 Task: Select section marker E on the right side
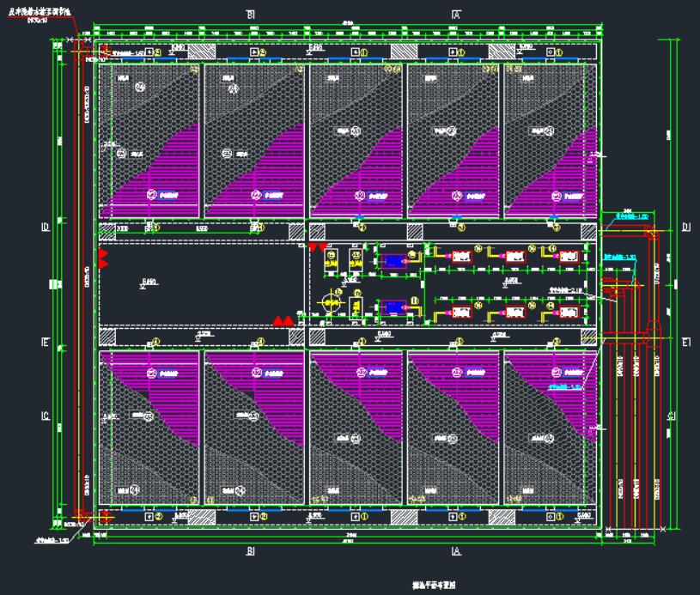[685, 342]
